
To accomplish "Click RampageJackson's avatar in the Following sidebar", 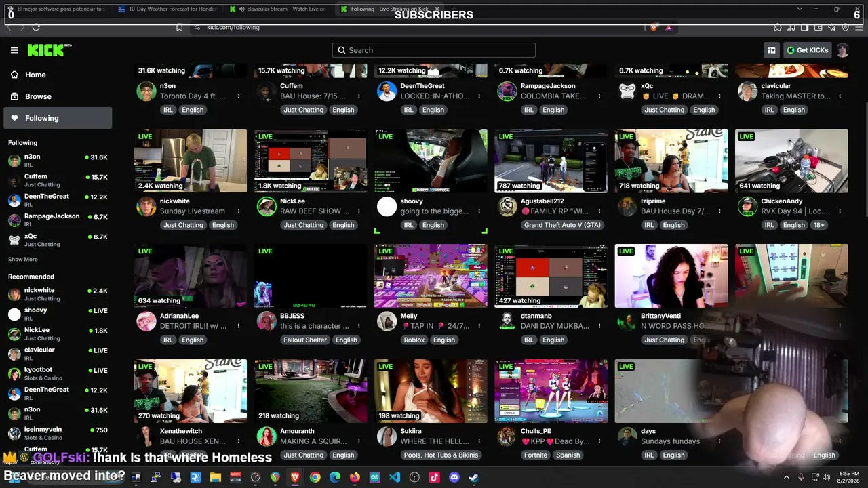I will [x=14, y=220].
